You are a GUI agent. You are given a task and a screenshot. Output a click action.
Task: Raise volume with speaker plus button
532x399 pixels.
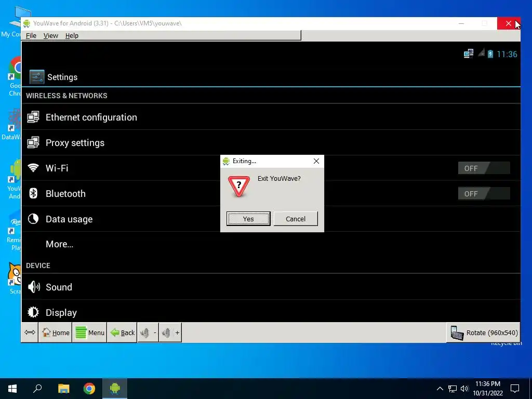tap(170, 332)
